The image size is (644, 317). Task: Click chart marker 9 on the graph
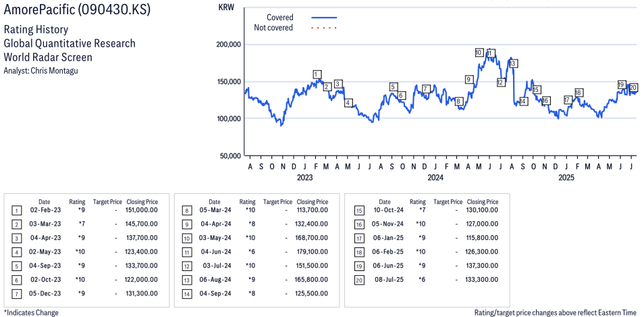469,79
